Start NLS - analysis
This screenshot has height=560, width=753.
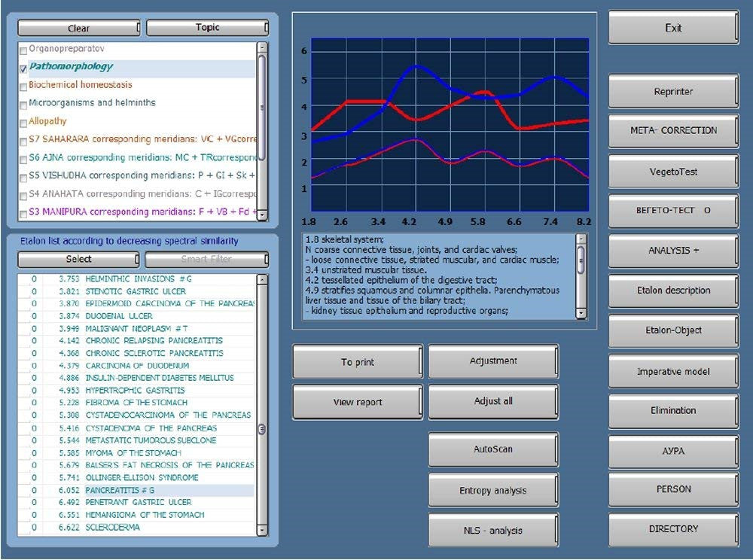click(493, 530)
